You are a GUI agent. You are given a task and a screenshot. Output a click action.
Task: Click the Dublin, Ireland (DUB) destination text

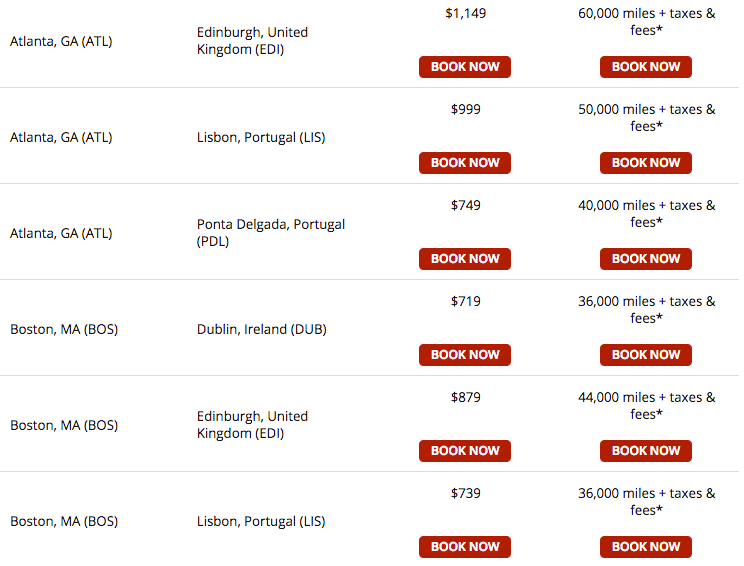tap(261, 329)
